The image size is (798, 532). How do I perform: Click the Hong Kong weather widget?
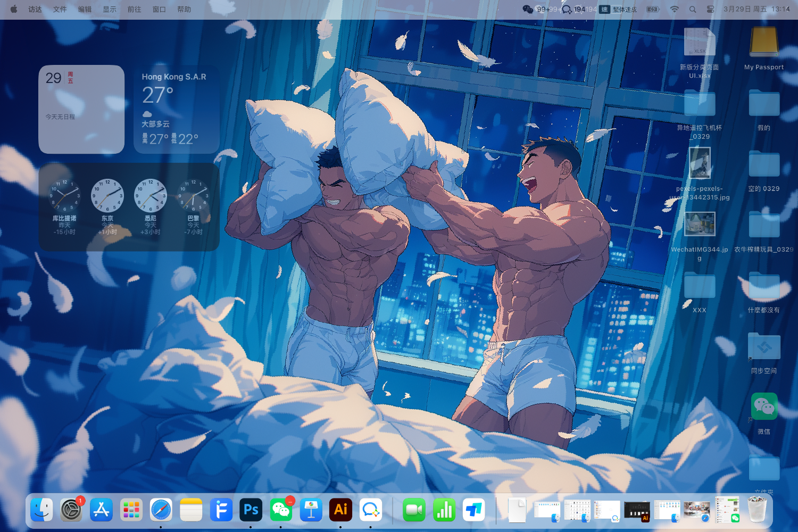pos(177,110)
